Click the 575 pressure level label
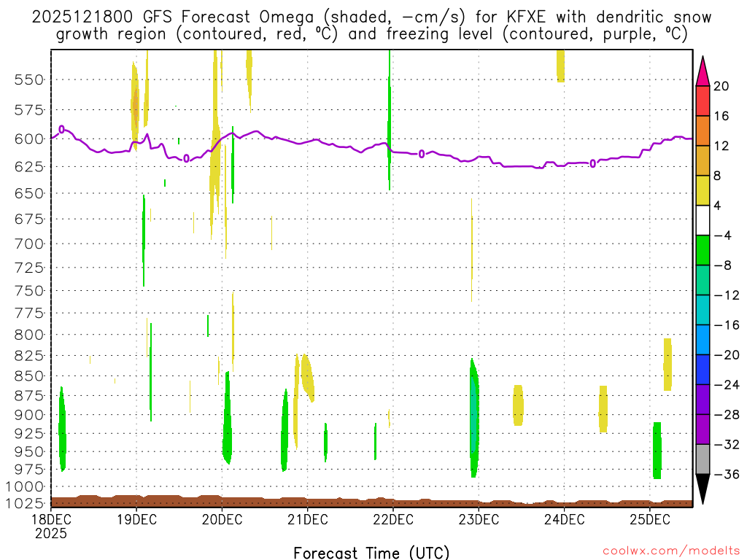Screen dimensions: 747x560 [28, 111]
